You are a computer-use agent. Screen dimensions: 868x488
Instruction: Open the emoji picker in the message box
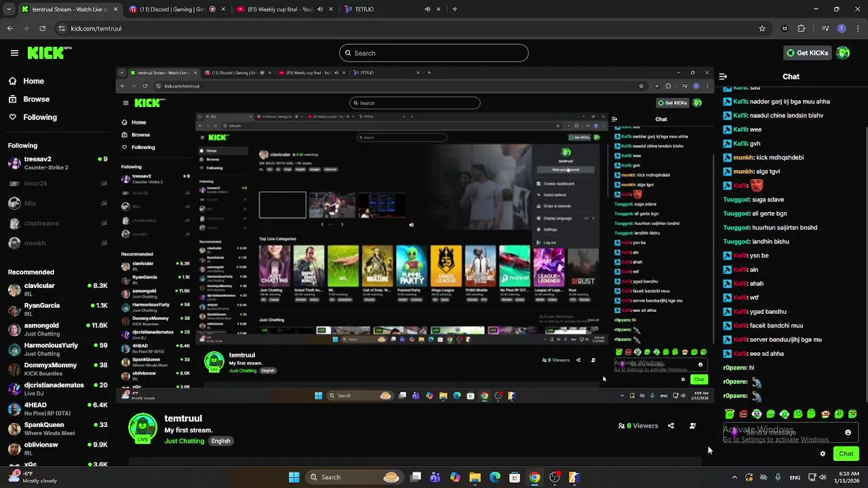point(848,432)
